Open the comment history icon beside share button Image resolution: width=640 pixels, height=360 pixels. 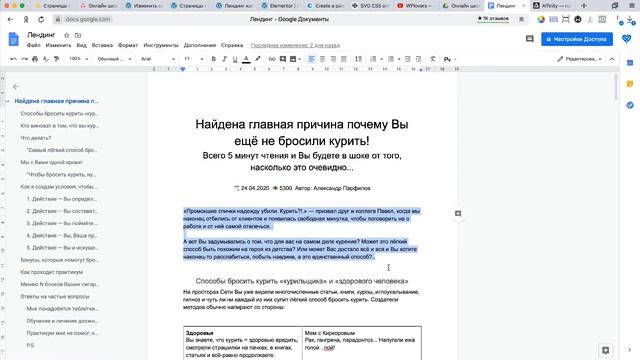530,39
